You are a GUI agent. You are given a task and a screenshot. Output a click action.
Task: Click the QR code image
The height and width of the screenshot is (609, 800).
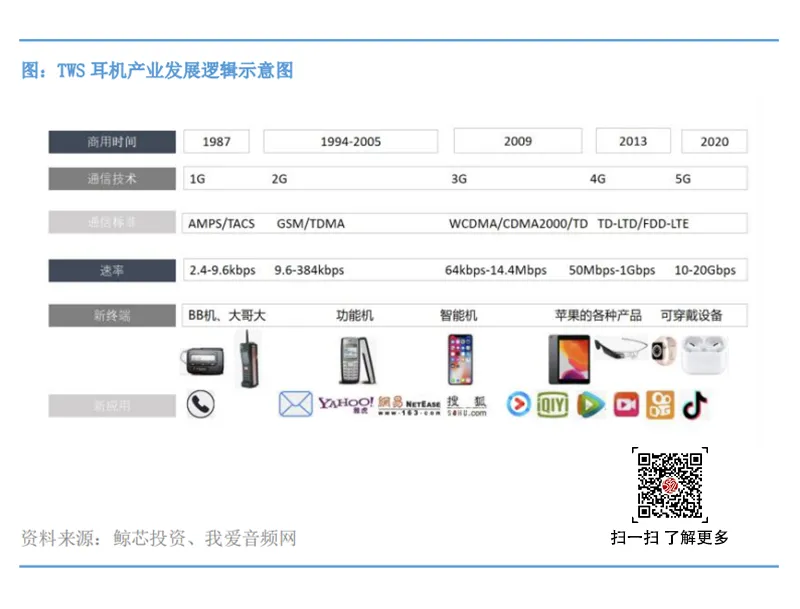point(669,485)
